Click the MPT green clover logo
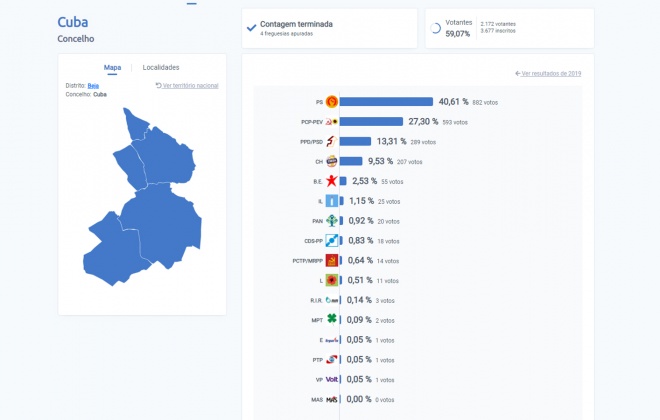660x420 pixels. pos(332,319)
